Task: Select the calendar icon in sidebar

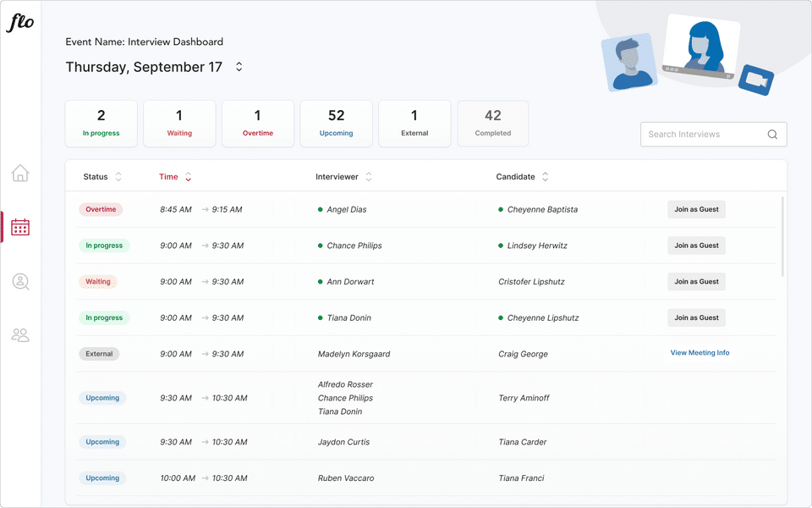Action: pyautogui.click(x=20, y=227)
